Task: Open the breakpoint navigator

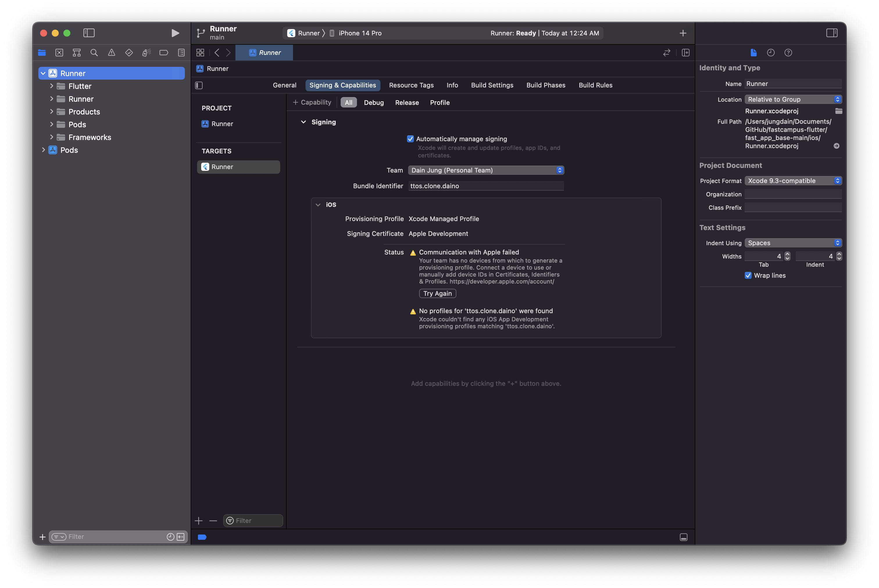Action: click(164, 53)
